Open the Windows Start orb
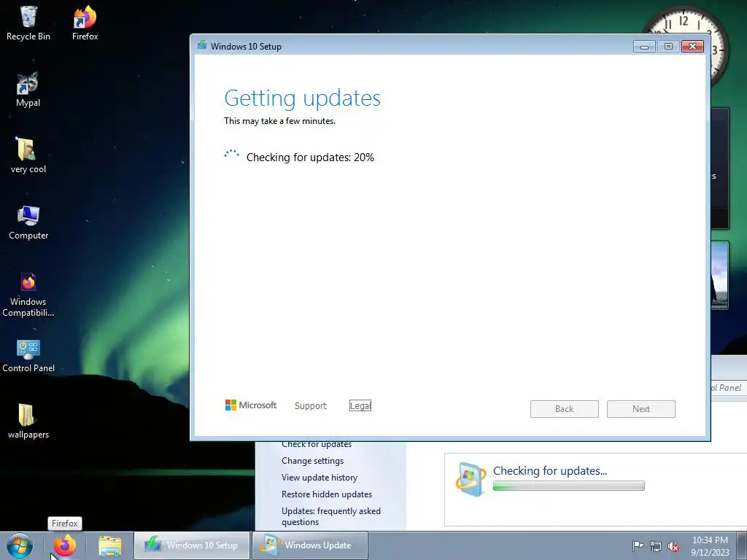747x560 pixels. pyautogui.click(x=20, y=545)
